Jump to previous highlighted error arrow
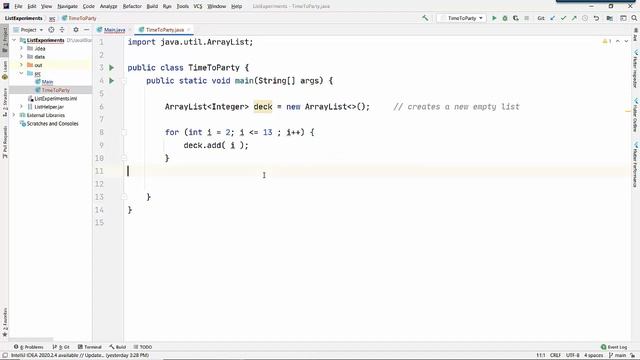The image size is (640, 360). [618, 41]
